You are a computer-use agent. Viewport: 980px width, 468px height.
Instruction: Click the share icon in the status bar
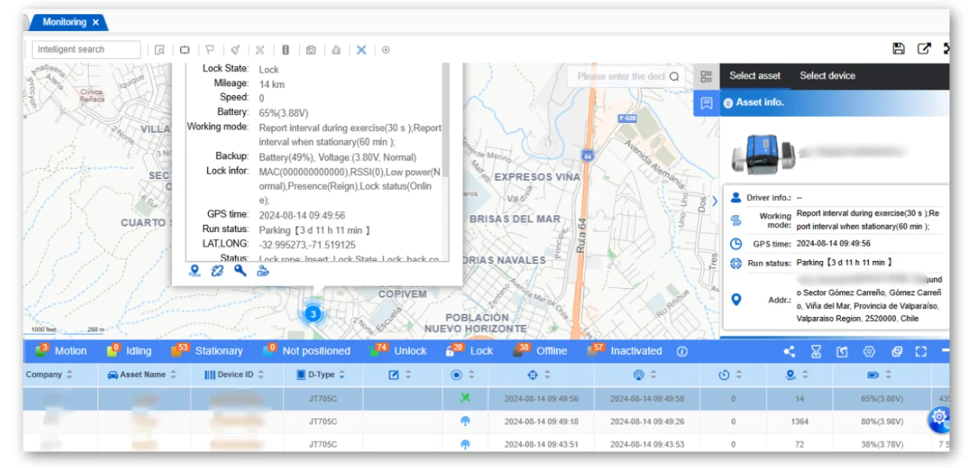tap(789, 351)
